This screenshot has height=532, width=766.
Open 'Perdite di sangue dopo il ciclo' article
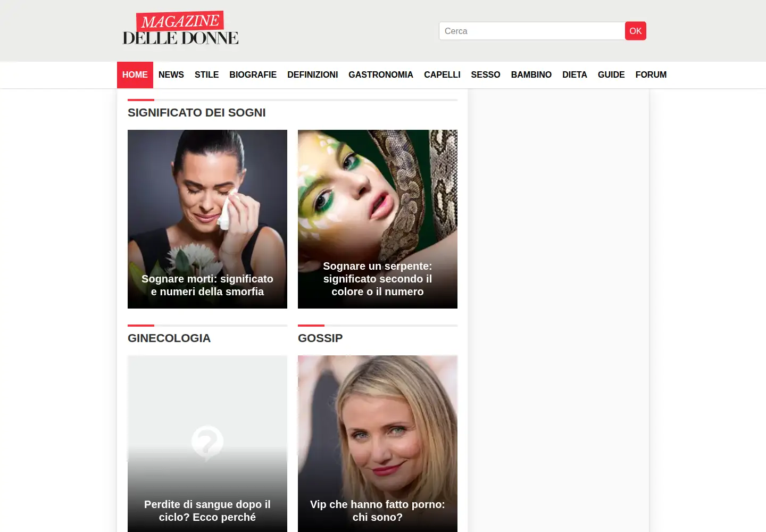(207, 511)
